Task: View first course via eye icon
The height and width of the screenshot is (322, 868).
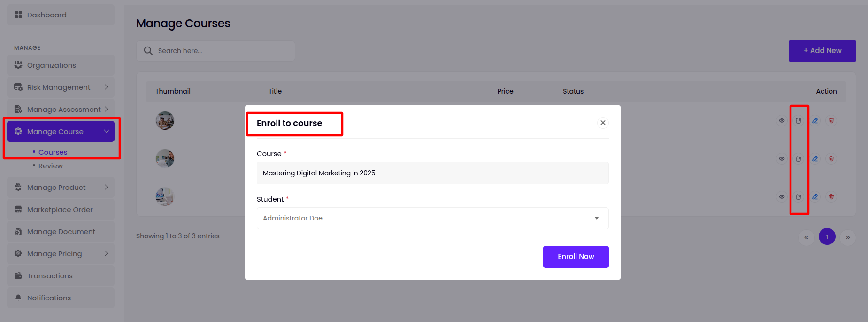Action: [x=782, y=121]
